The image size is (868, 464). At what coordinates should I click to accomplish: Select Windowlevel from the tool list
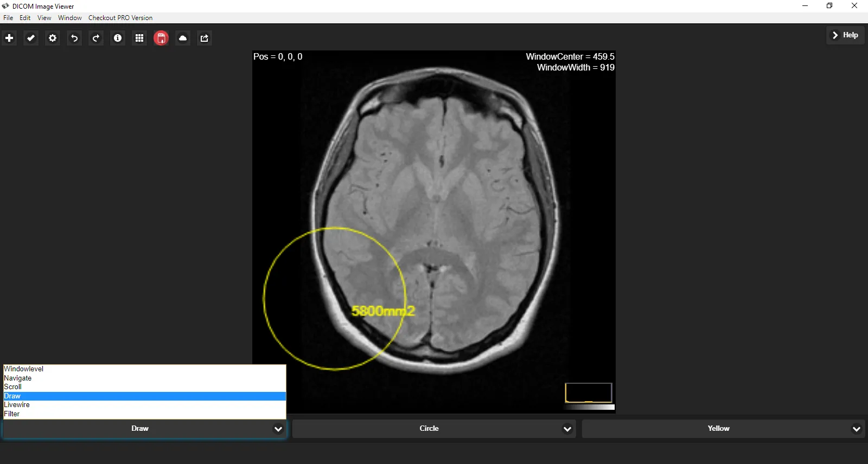point(24,369)
